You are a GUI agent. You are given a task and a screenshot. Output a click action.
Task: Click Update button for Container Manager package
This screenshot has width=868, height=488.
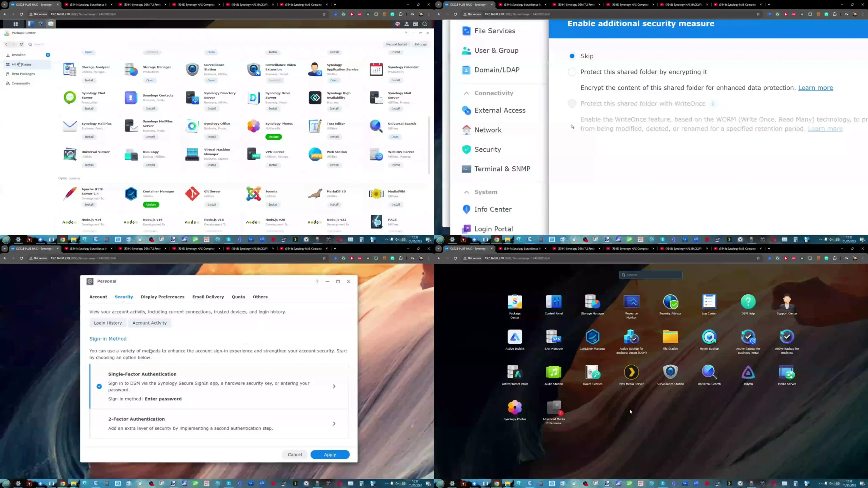pos(151,205)
